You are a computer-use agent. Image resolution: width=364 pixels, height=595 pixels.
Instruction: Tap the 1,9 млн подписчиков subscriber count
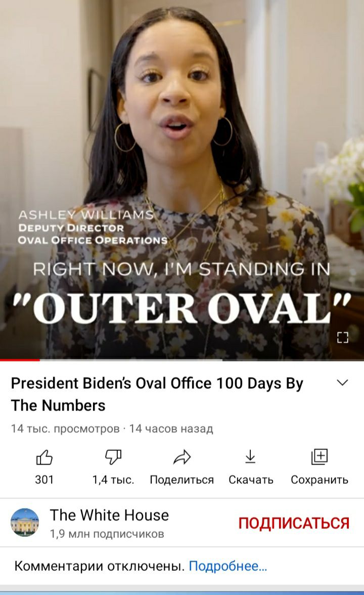coord(107,534)
